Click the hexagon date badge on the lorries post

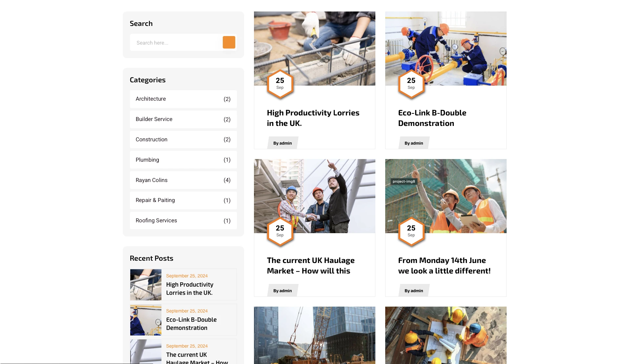tap(280, 84)
